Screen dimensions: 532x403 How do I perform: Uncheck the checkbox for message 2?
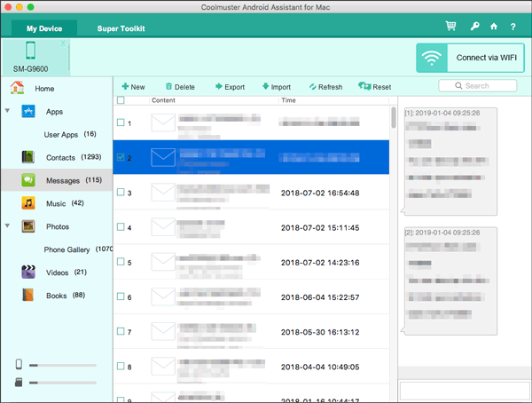pos(121,157)
